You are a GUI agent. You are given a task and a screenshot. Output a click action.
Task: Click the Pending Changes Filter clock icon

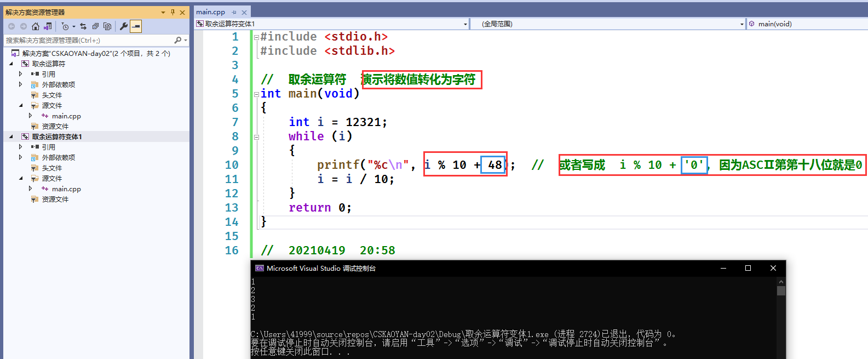65,26
